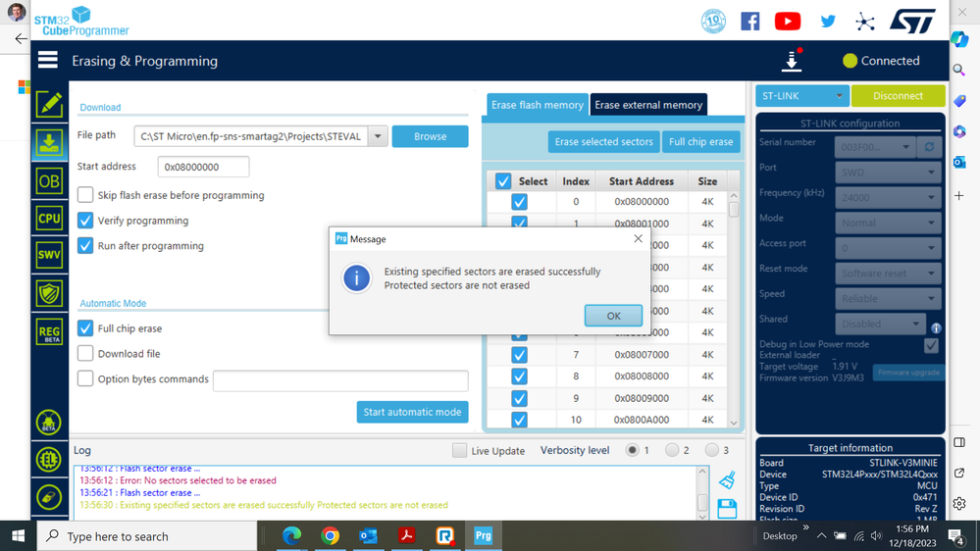This screenshot has height=551, width=980.
Task: Open the Mode Normal dropdown
Action: tap(888, 223)
